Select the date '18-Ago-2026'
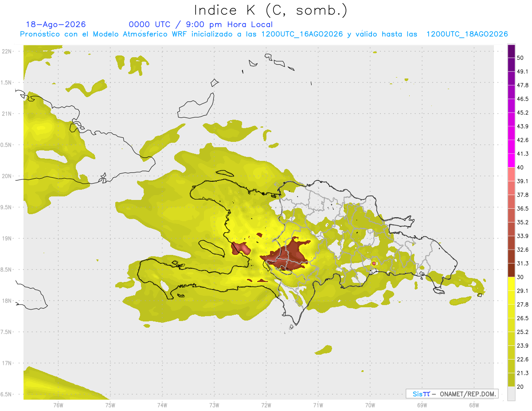This screenshot has width=532, height=411. 56,24
